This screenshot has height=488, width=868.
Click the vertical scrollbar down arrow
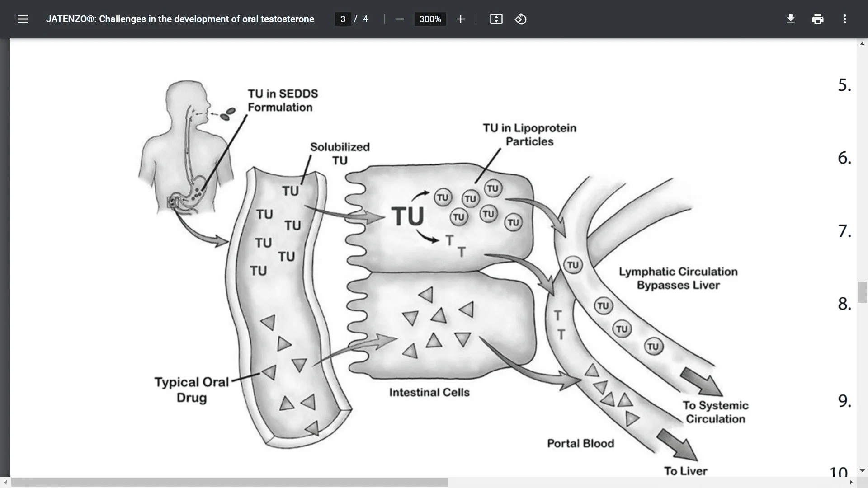[x=862, y=471]
